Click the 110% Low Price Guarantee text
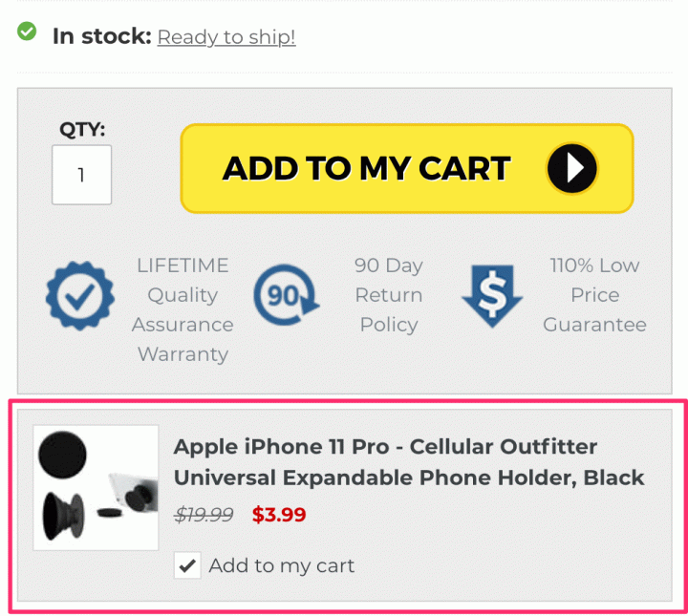This screenshot has width=688, height=616. point(594,295)
